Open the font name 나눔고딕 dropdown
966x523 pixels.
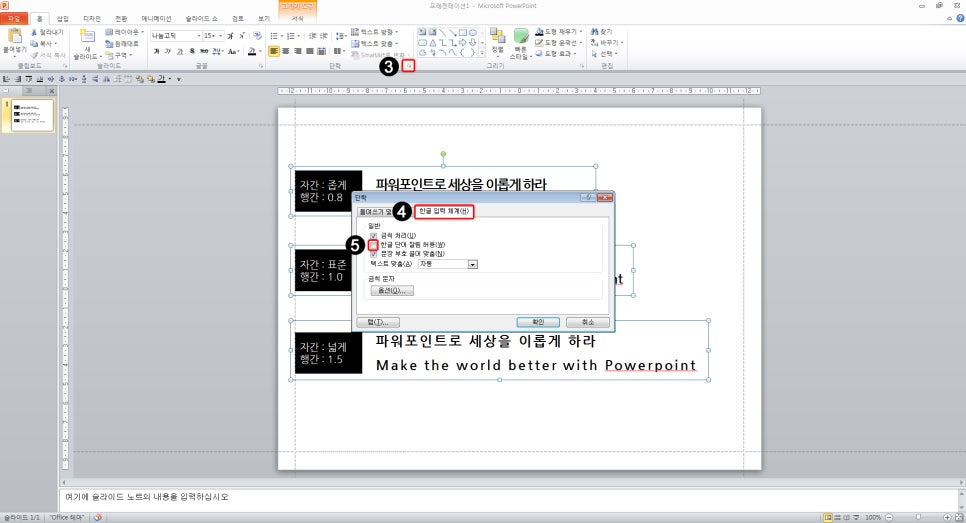tap(199, 36)
